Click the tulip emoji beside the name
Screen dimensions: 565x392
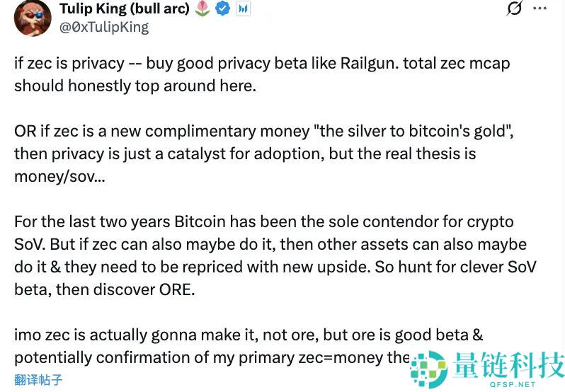(202, 9)
